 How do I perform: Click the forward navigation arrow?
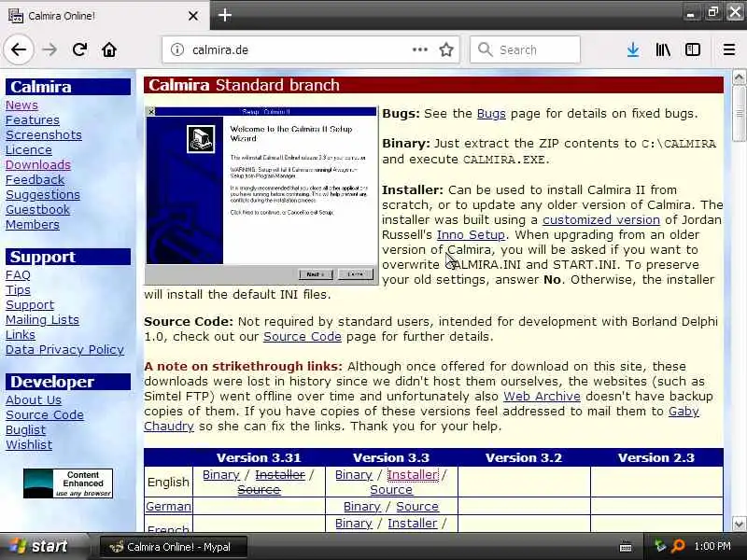(49, 49)
